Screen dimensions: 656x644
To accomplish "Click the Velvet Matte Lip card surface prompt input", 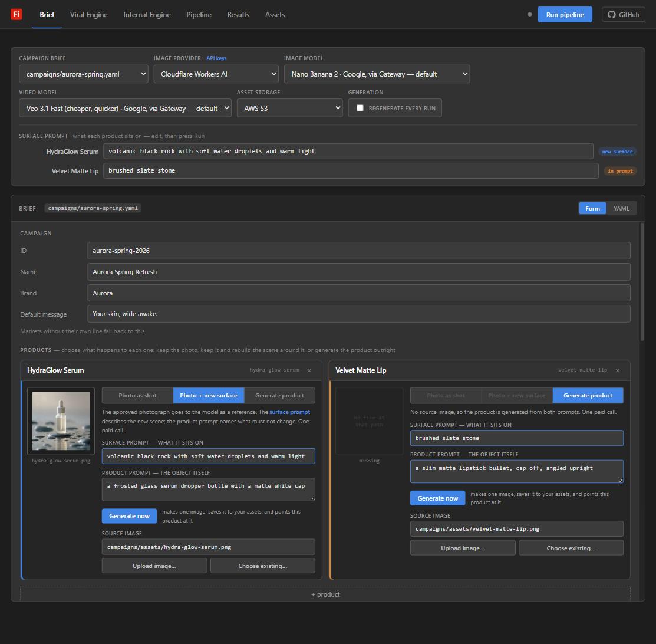I will tap(517, 438).
